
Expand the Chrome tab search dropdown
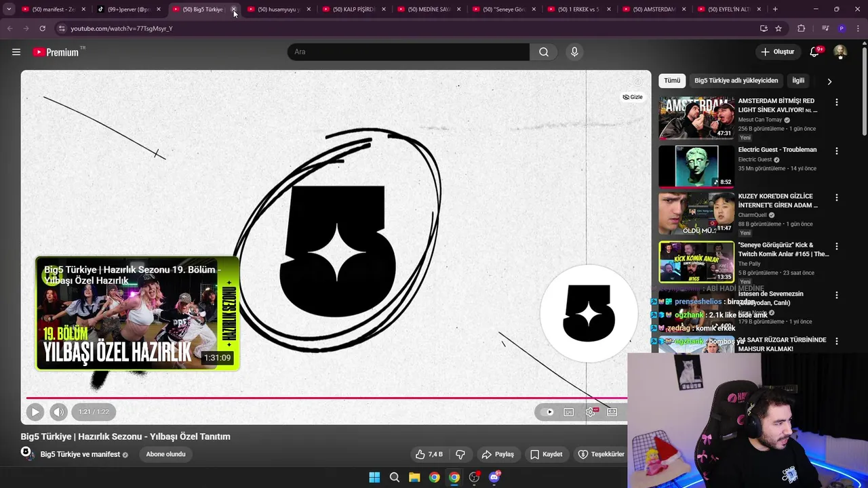click(x=9, y=9)
